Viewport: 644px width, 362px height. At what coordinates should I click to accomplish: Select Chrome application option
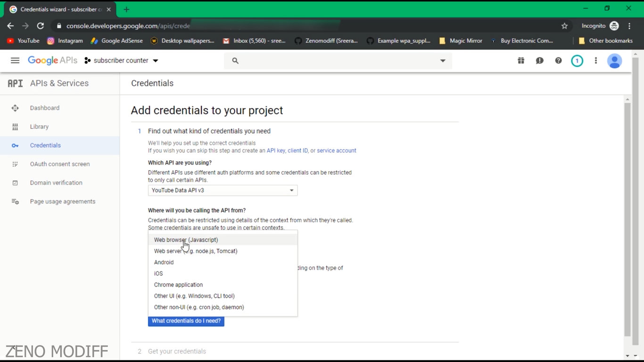tap(223, 285)
